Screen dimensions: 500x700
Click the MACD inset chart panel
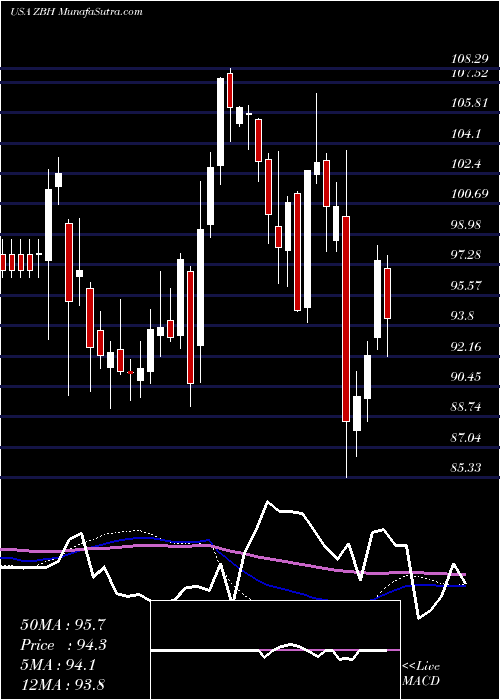click(275, 650)
